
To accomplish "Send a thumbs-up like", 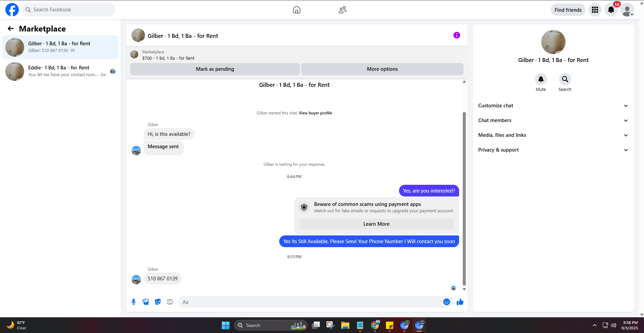I will [x=460, y=302].
